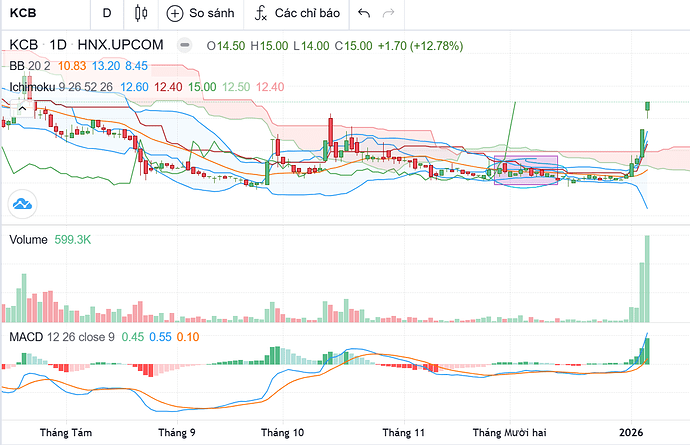The height and width of the screenshot is (445, 690).
Task: Click the Tháng Mười hai axis label
Action: (510, 433)
